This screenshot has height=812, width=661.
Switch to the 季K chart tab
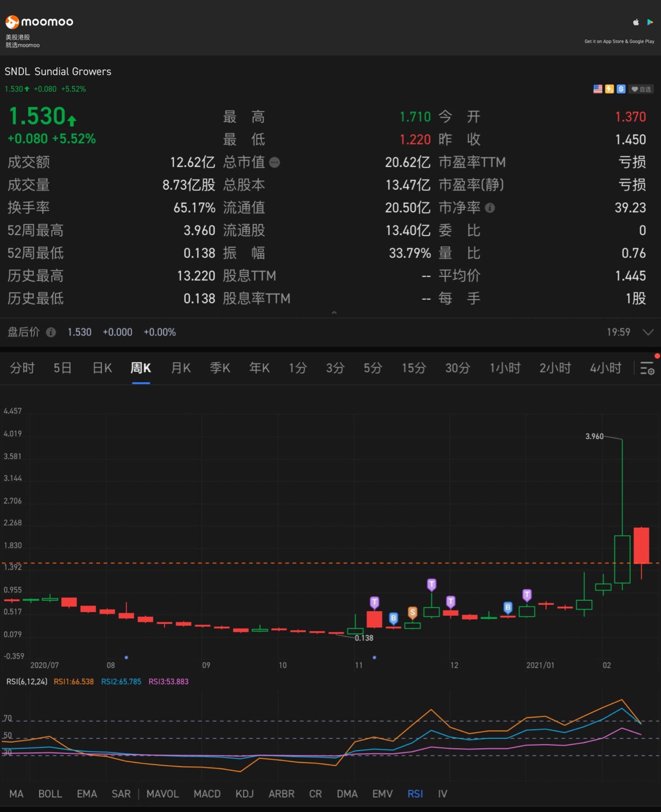pos(220,368)
